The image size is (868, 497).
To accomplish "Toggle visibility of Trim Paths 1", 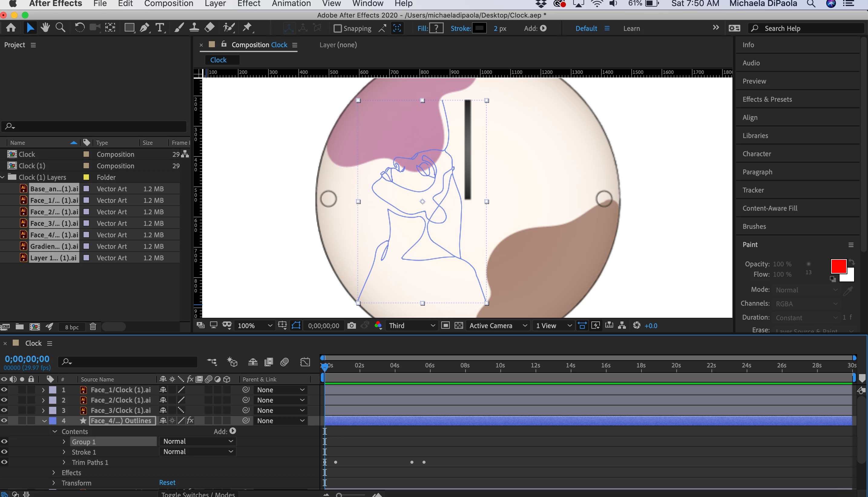I will (x=4, y=462).
